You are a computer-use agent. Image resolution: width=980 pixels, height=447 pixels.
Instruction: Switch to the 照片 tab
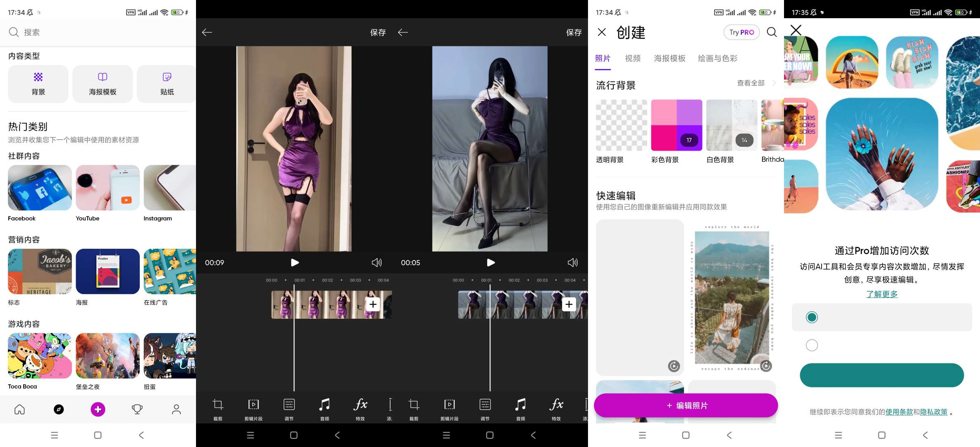click(x=603, y=58)
